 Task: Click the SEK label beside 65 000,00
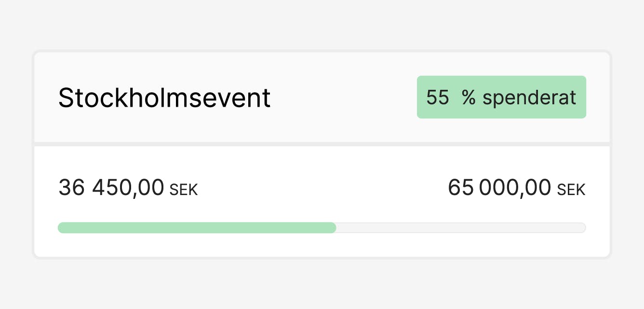(x=571, y=190)
